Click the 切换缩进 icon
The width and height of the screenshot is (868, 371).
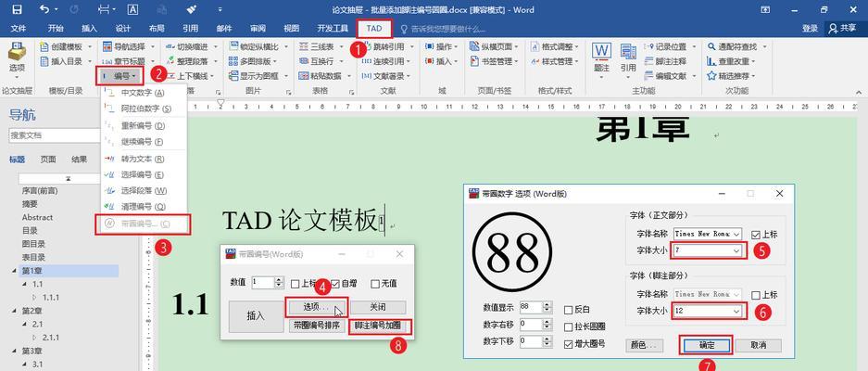170,47
